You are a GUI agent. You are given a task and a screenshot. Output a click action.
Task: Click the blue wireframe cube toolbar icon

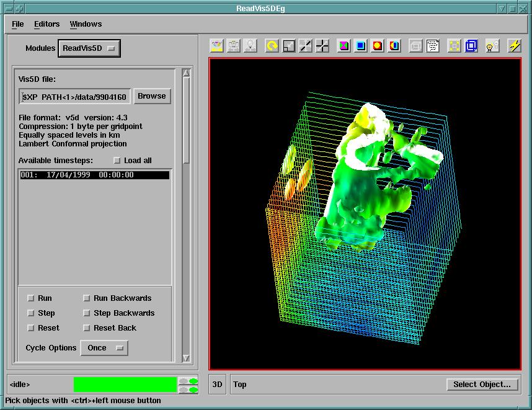(x=472, y=46)
